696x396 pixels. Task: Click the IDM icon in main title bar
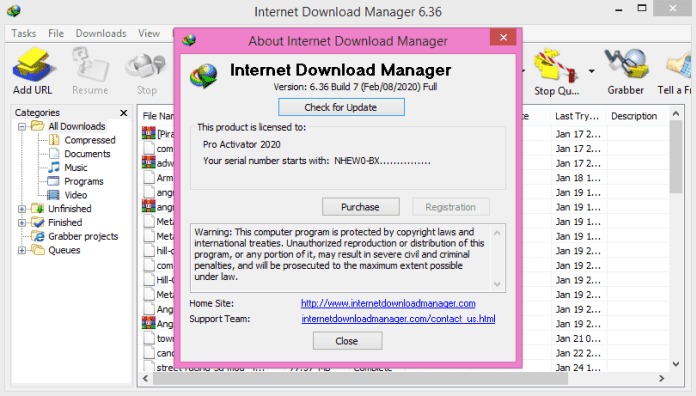[14, 11]
